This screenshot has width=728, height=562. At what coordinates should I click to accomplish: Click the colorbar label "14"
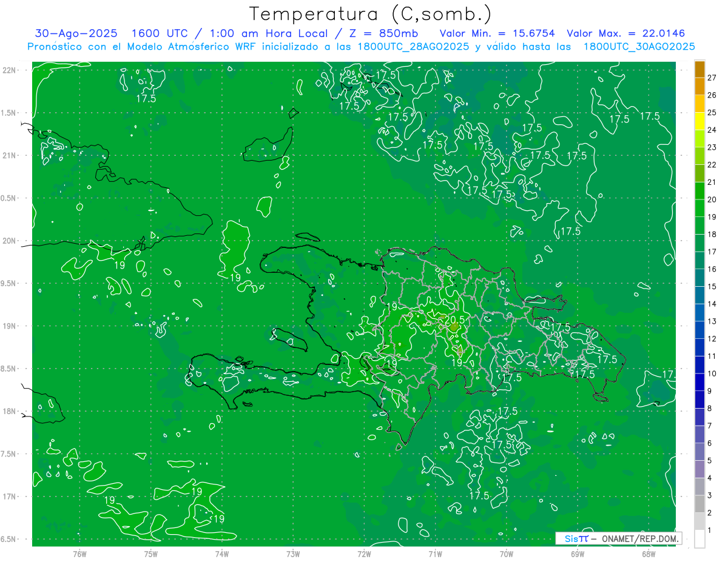[x=712, y=304]
